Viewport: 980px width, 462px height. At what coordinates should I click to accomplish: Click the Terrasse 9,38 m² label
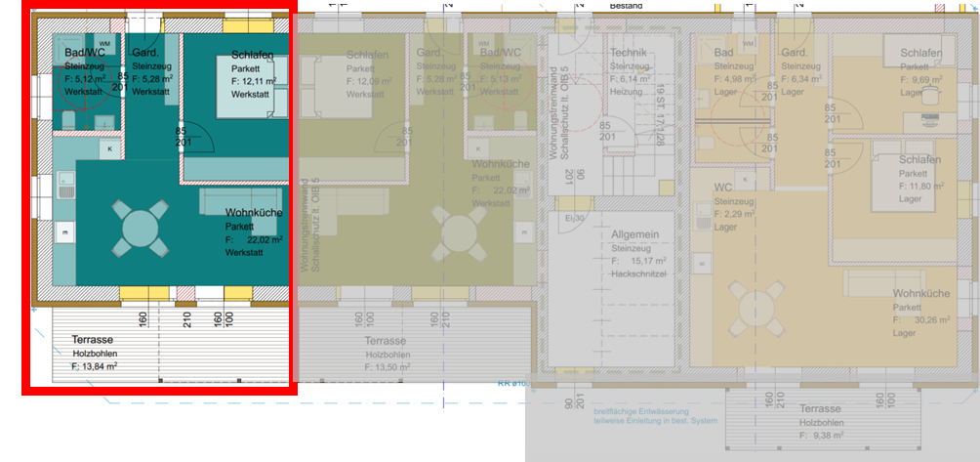(821, 422)
